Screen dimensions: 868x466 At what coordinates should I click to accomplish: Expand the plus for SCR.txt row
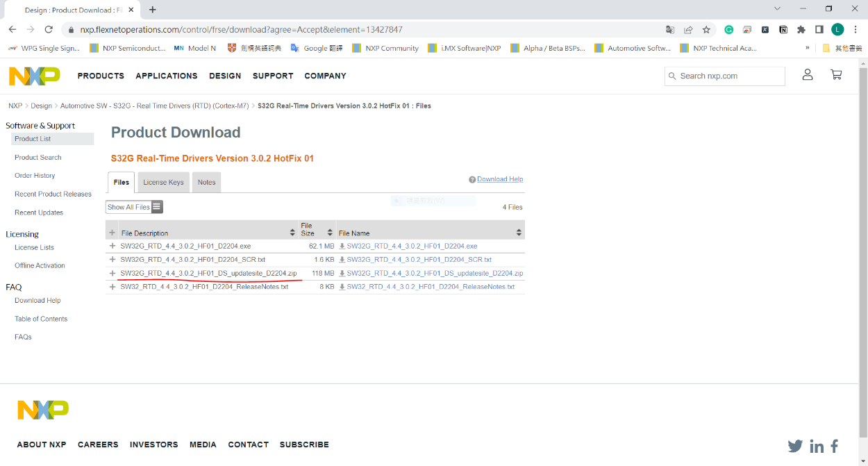112,259
